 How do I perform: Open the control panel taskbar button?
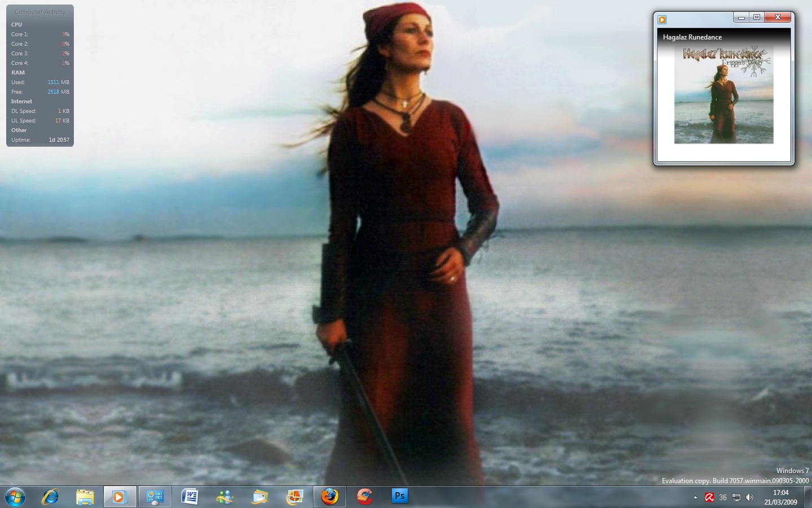point(155,497)
